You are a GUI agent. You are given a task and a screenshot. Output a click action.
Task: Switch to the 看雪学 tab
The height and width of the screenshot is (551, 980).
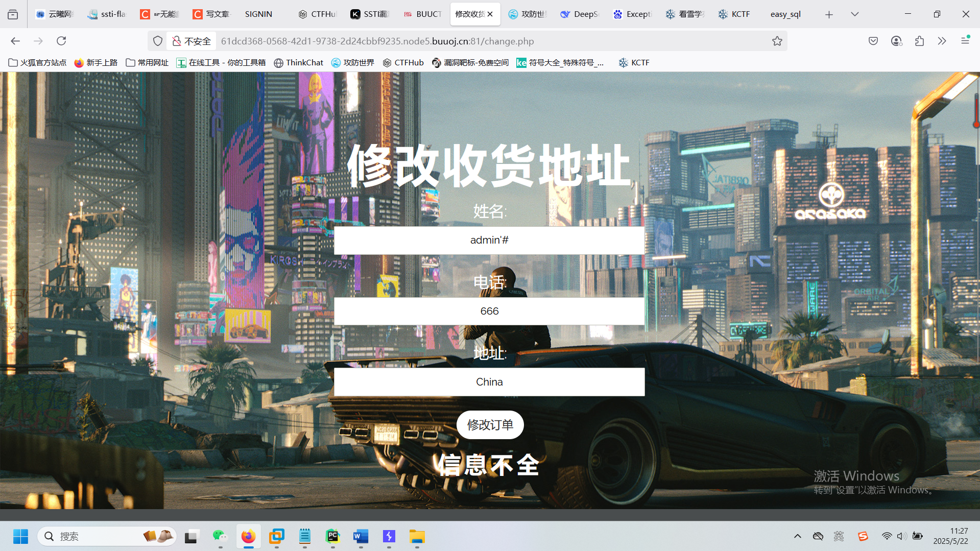coord(684,14)
